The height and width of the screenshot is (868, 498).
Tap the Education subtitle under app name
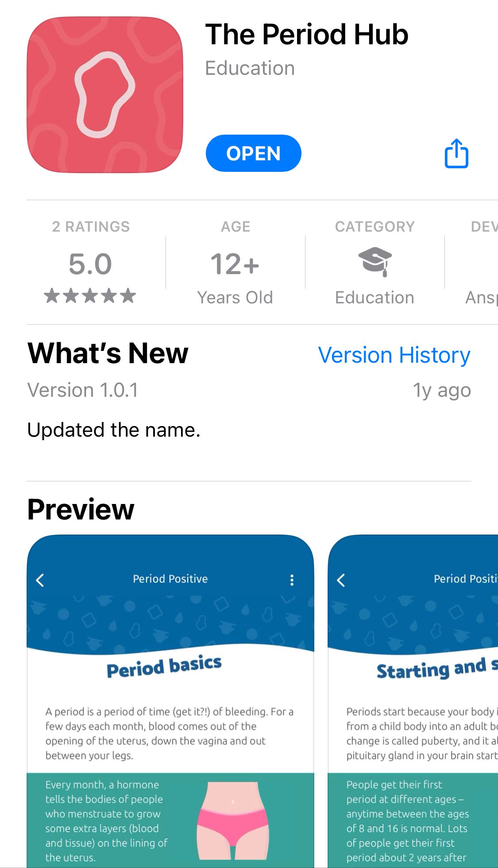[250, 68]
